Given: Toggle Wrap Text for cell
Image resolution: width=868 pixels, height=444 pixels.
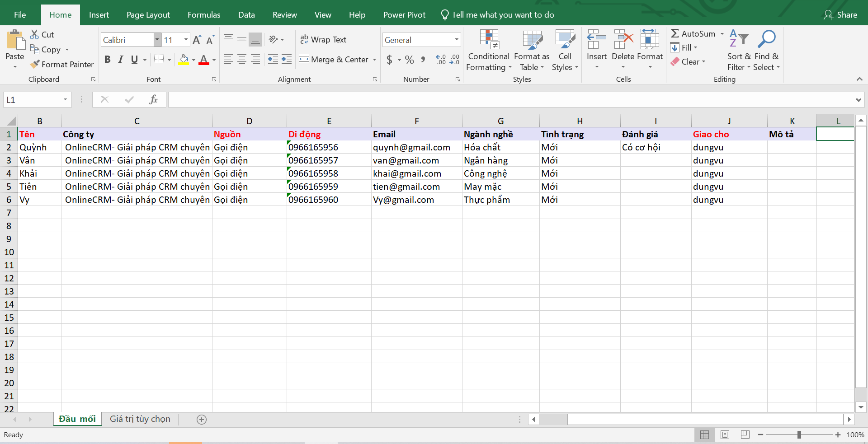Looking at the screenshot, I should click(323, 40).
